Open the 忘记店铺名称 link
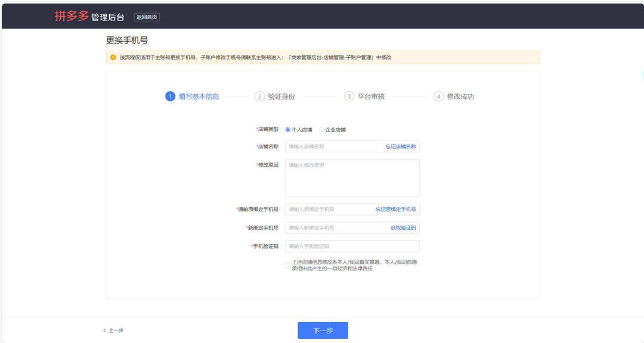The width and height of the screenshot is (644, 343). click(400, 146)
